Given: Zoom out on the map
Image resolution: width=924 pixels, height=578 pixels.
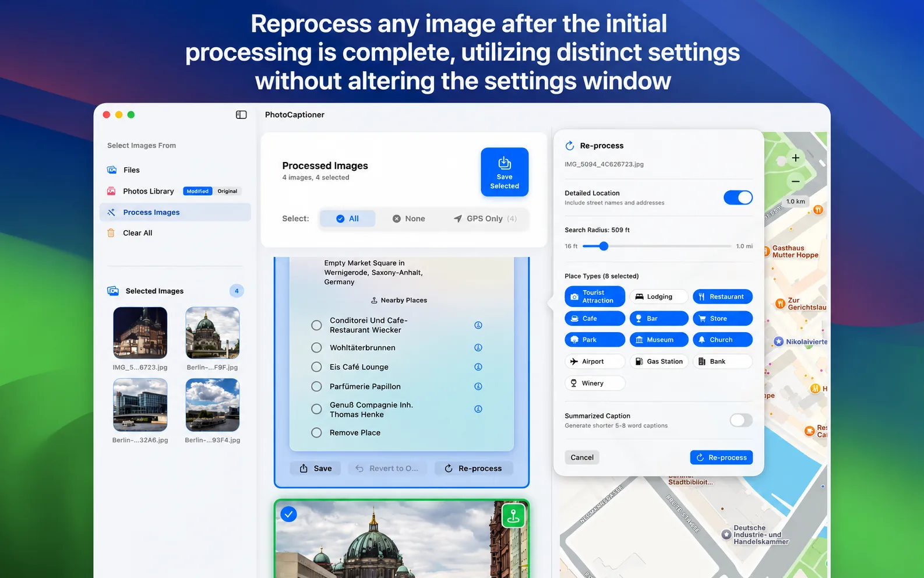Looking at the screenshot, I should coord(795,181).
